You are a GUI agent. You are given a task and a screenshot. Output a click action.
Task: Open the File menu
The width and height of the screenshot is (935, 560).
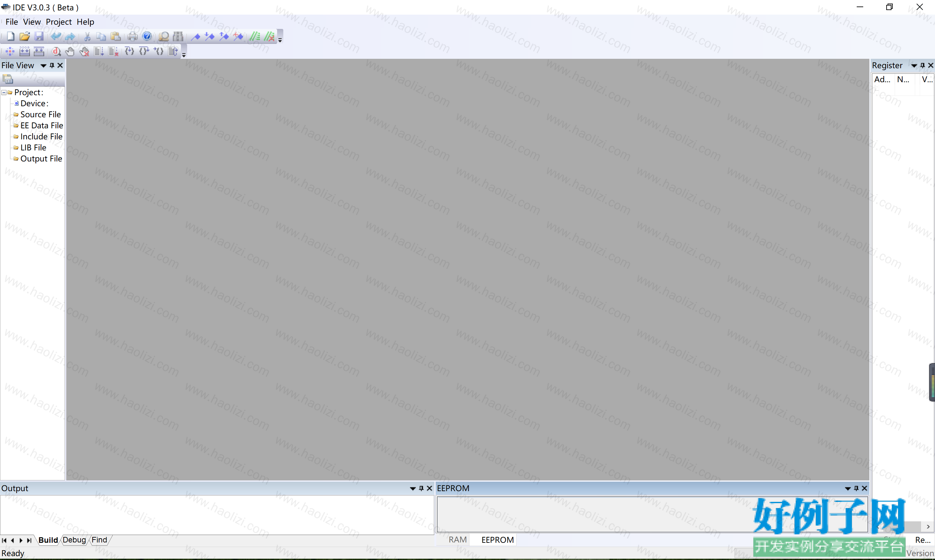pos(12,22)
